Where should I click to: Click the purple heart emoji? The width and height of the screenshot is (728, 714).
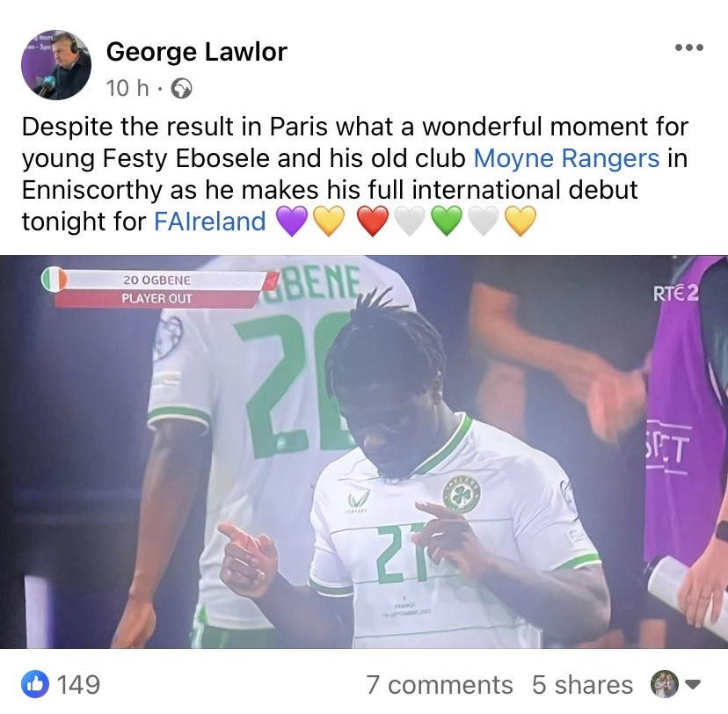pos(292,221)
